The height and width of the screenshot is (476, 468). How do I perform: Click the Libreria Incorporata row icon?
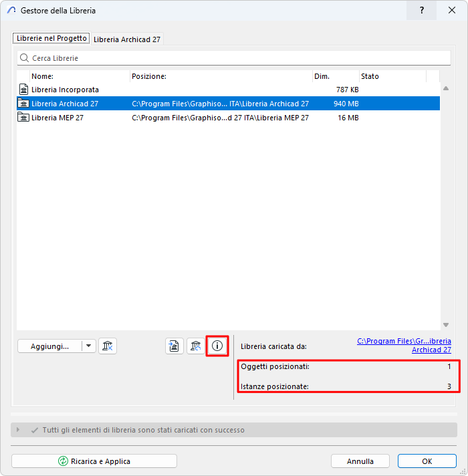pos(23,90)
